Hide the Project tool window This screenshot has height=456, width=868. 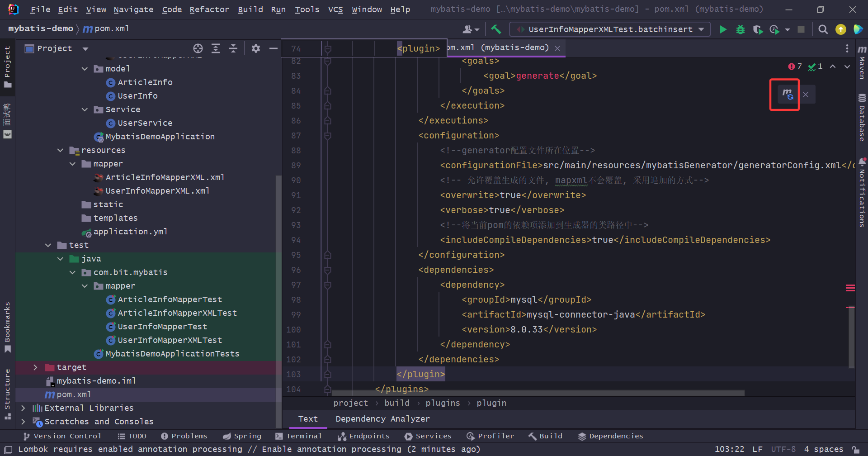(x=273, y=48)
